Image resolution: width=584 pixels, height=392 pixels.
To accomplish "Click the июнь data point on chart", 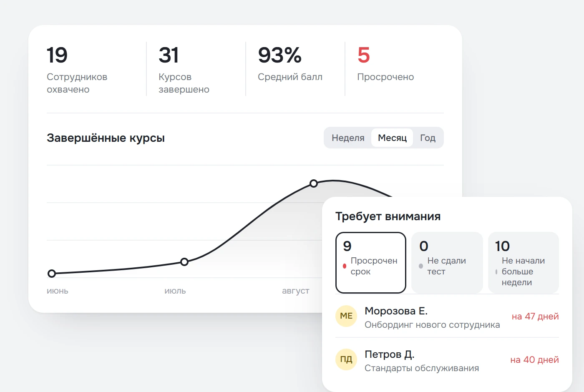I will pyautogui.click(x=52, y=274).
